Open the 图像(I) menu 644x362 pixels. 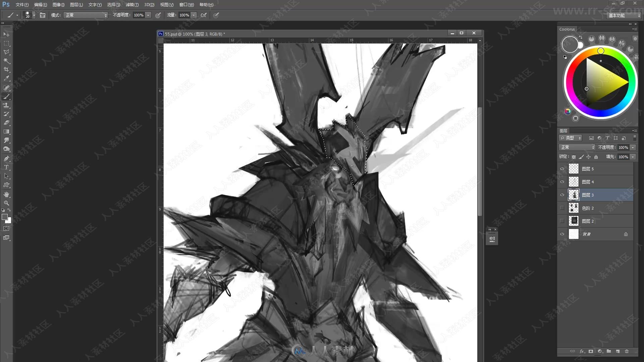tap(58, 5)
